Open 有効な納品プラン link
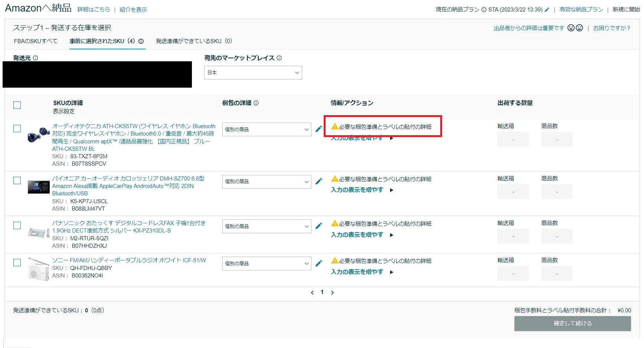Screen dimensions: 644x348 [x=581, y=10]
